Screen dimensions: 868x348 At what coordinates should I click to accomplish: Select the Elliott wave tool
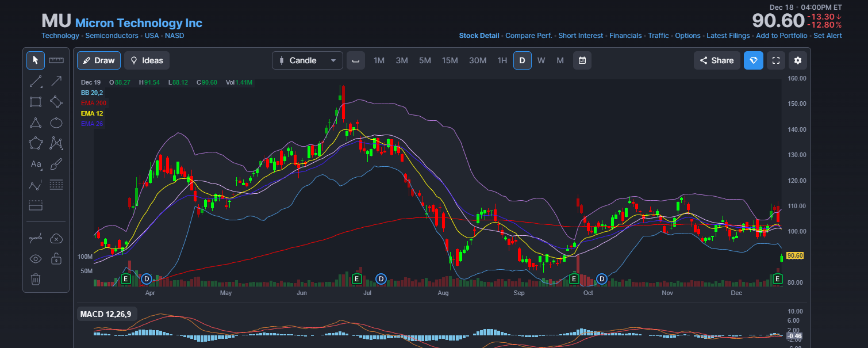point(36,185)
